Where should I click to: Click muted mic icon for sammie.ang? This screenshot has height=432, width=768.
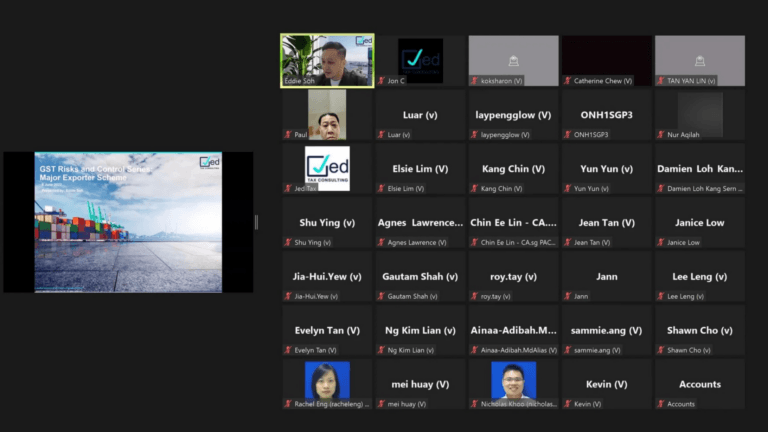pos(567,350)
